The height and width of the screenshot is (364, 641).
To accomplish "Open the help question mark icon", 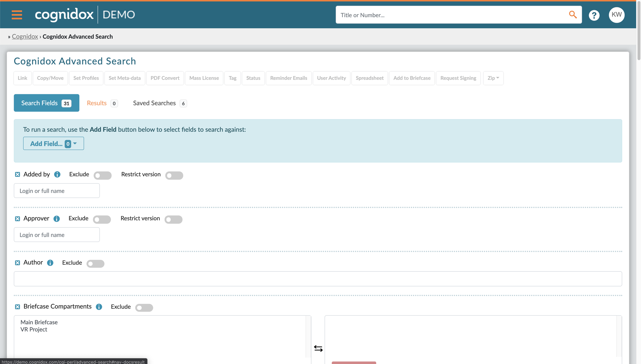I will (x=594, y=15).
